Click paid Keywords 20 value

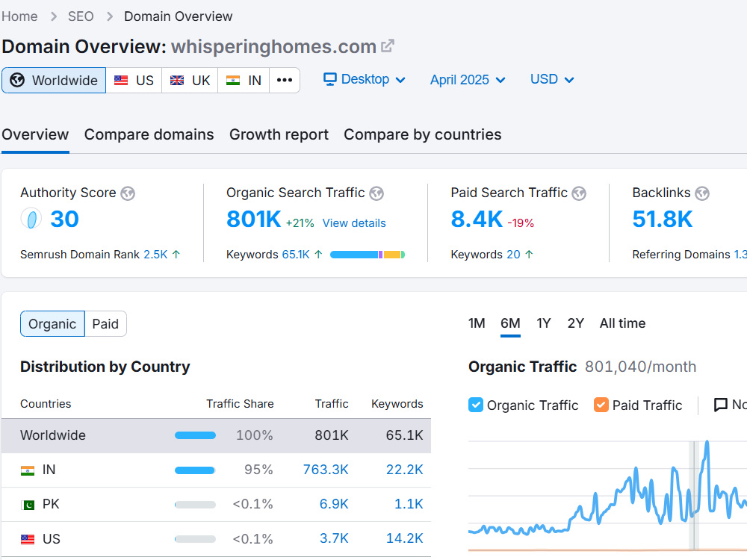[x=513, y=255]
